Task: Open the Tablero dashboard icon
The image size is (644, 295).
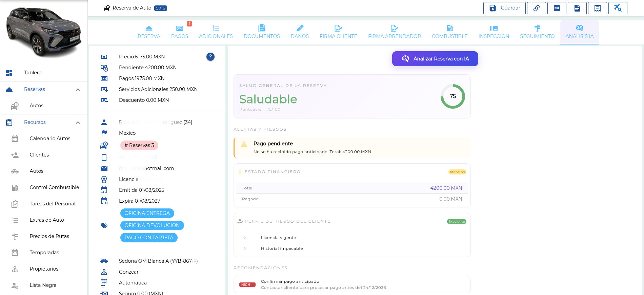Action: pos(9,73)
